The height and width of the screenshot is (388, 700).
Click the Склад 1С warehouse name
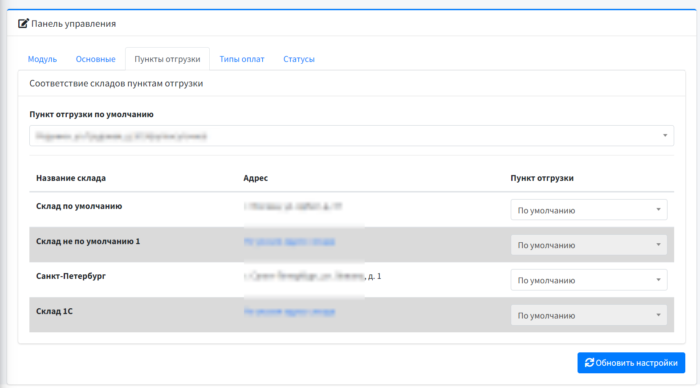[x=54, y=311]
